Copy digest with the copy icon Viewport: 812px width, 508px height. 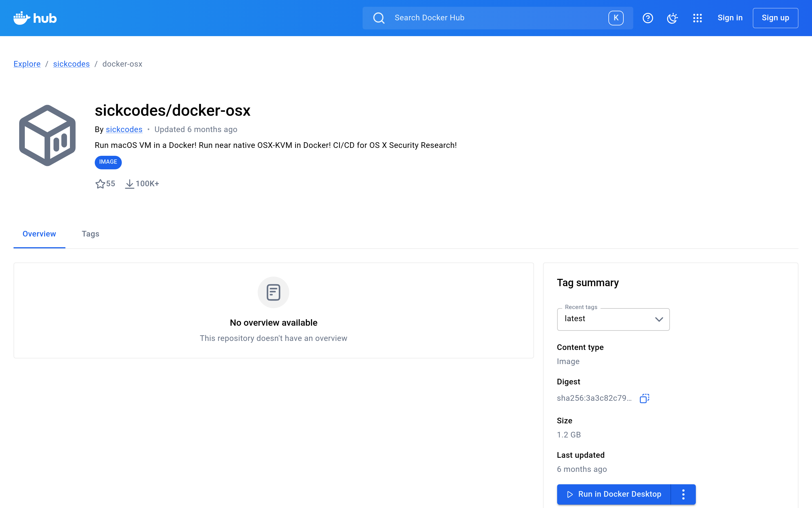[x=644, y=398]
